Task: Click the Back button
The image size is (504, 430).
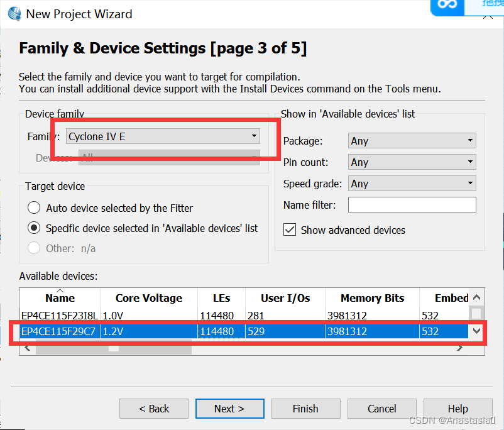Action: click(154, 409)
